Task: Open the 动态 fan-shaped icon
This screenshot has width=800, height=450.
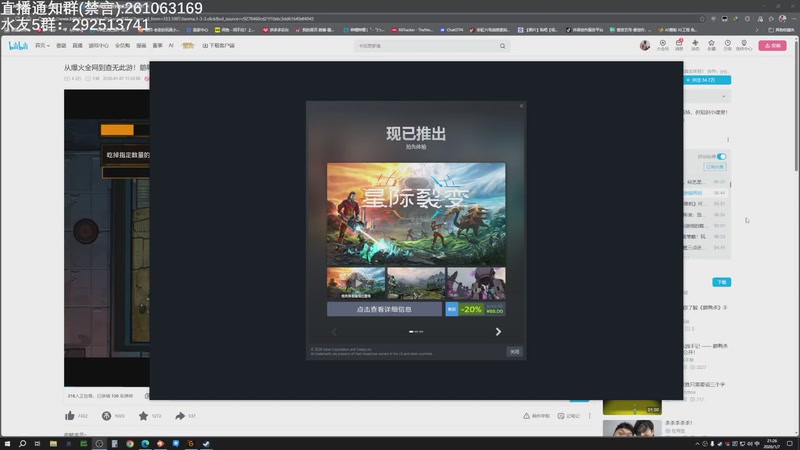Action: pyautogui.click(x=695, y=45)
